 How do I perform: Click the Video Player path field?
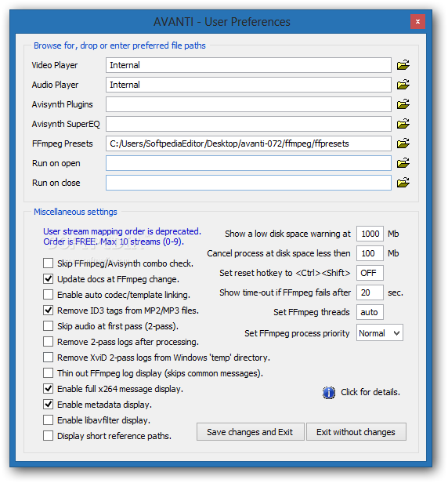click(x=248, y=65)
